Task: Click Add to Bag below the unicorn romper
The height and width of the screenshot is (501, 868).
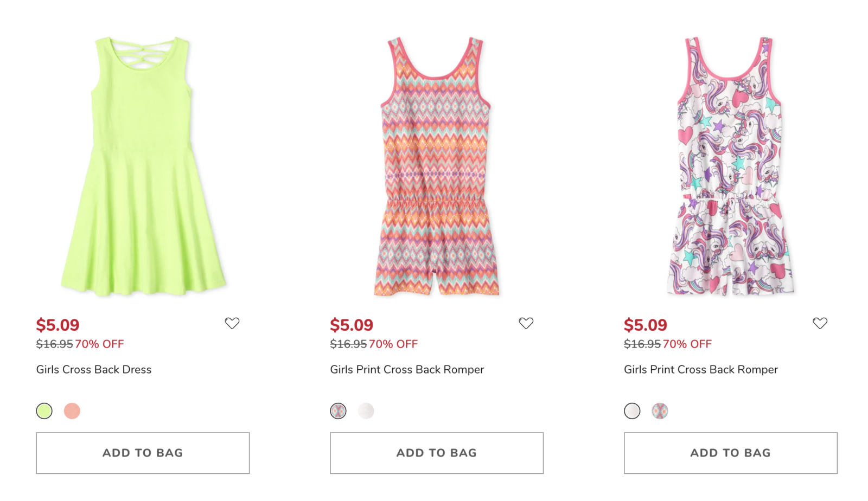Action: pyautogui.click(x=730, y=453)
